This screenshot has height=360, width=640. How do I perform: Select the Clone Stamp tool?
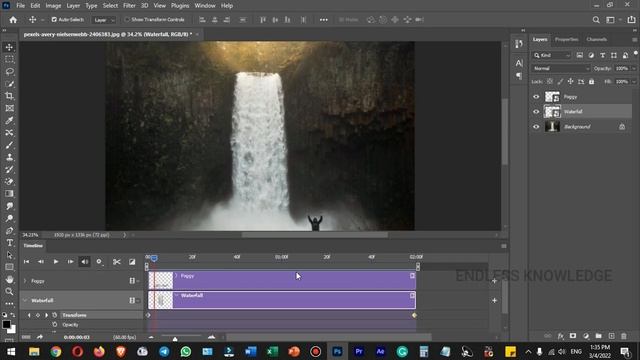[x=9, y=157]
